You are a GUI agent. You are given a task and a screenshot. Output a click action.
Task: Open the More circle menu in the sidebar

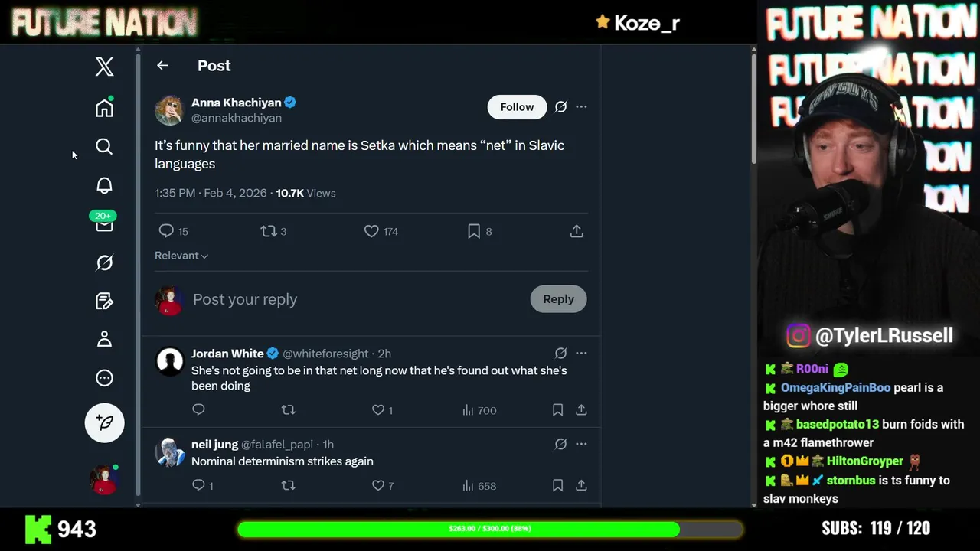[x=104, y=378]
